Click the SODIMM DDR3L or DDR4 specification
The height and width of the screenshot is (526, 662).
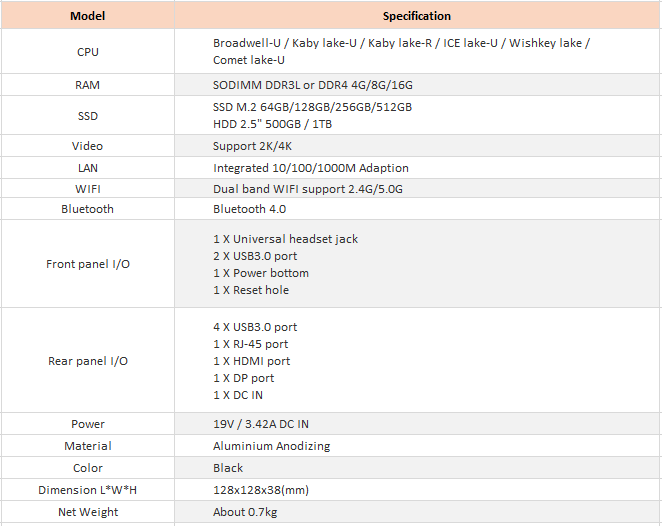coord(313,85)
